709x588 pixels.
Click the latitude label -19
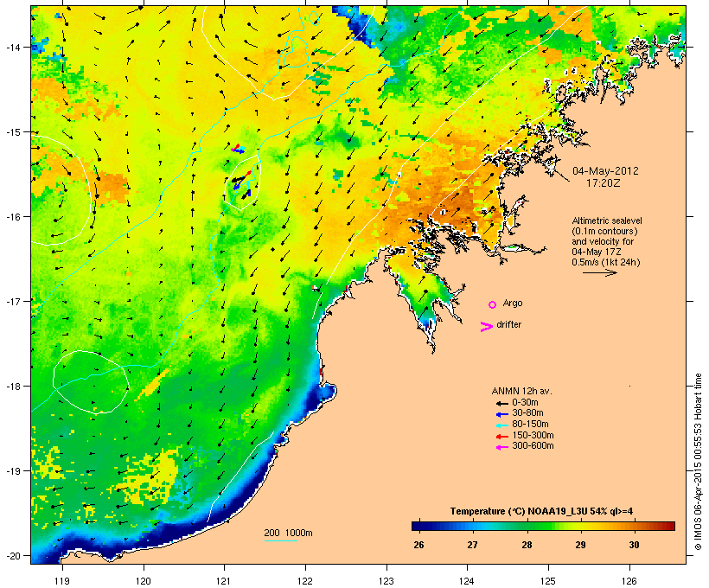click(x=12, y=471)
